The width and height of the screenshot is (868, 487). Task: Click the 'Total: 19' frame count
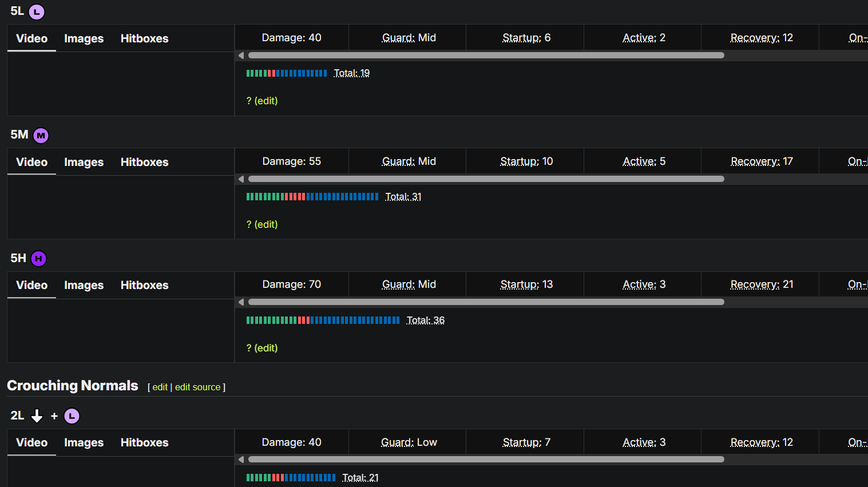[x=352, y=73]
